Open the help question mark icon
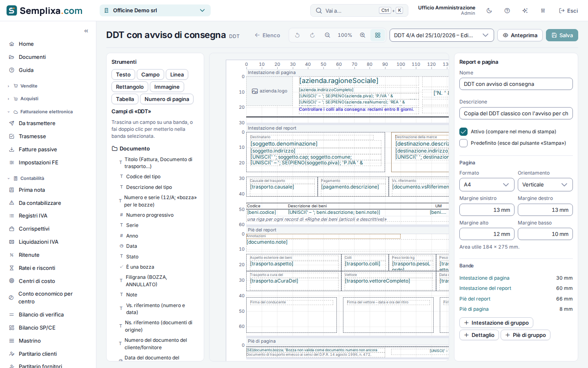The height and width of the screenshot is (368, 588). pyautogui.click(x=507, y=11)
